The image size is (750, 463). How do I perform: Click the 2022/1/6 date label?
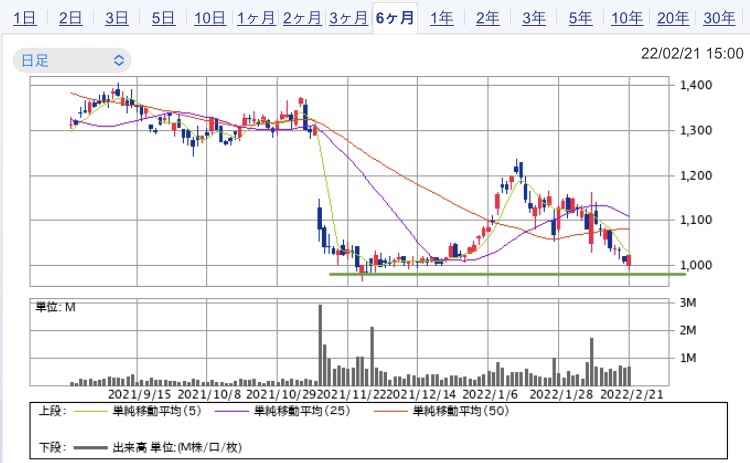[490, 395]
